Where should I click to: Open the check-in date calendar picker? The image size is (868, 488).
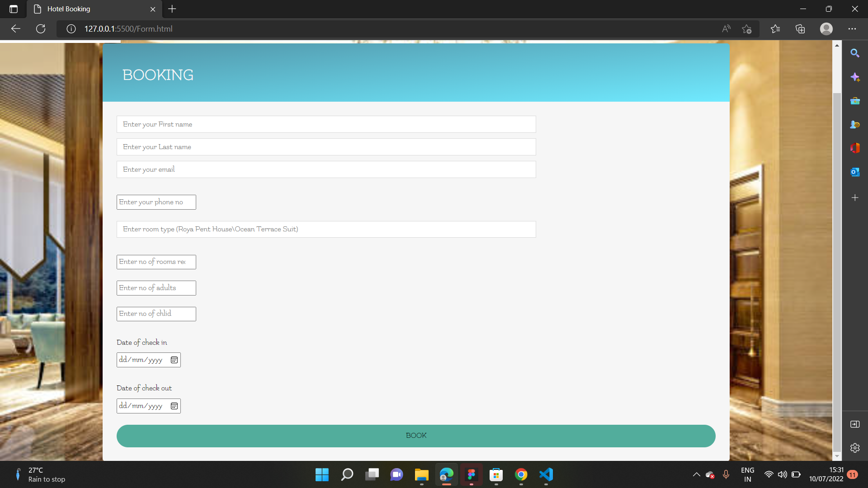[x=174, y=360]
